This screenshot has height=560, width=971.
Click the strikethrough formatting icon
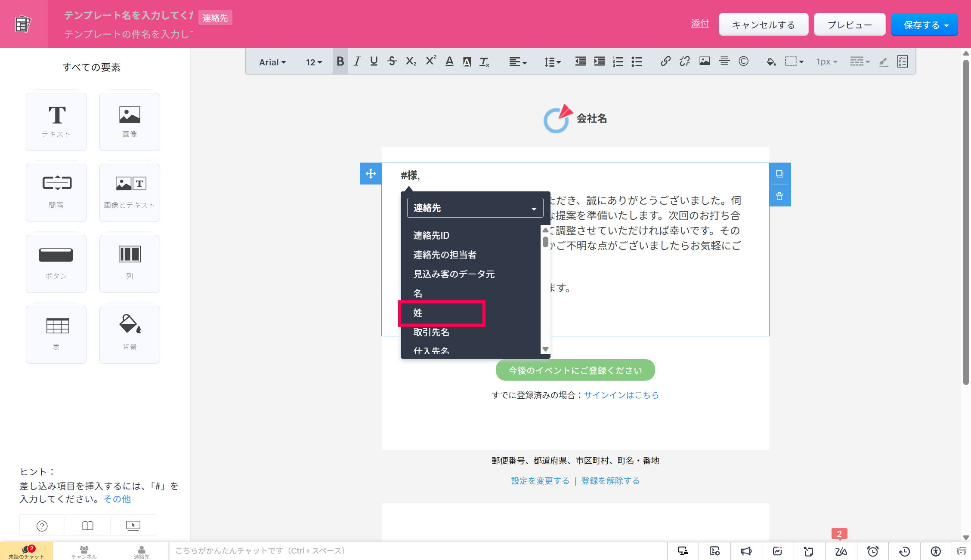(x=392, y=62)
